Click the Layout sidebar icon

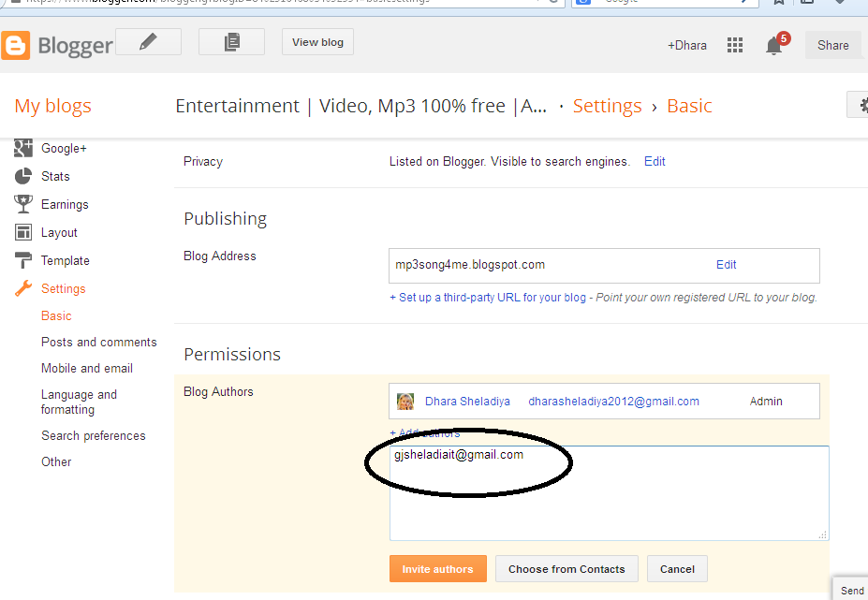click(22, 232)
